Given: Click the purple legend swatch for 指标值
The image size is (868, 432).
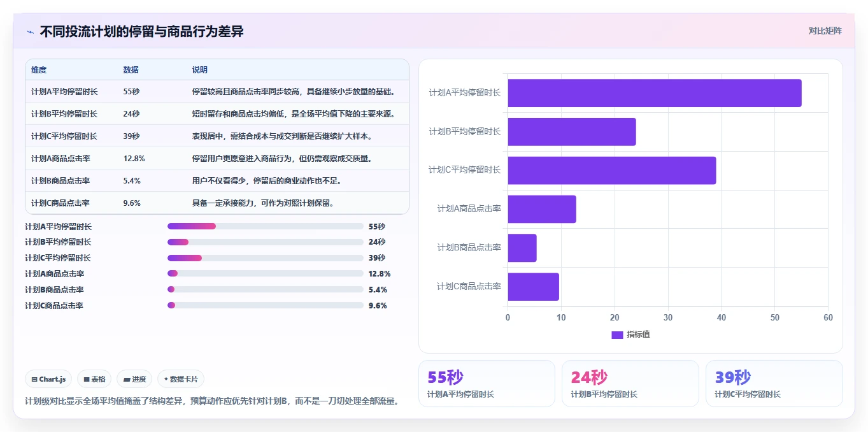Looking at the screenshot, I should (617, 335).
